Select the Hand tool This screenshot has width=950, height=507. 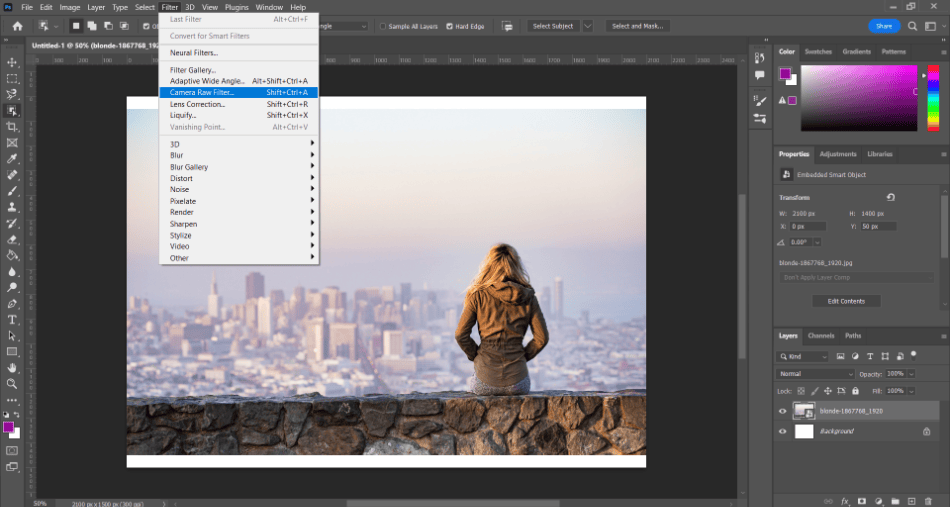[12, 368]
